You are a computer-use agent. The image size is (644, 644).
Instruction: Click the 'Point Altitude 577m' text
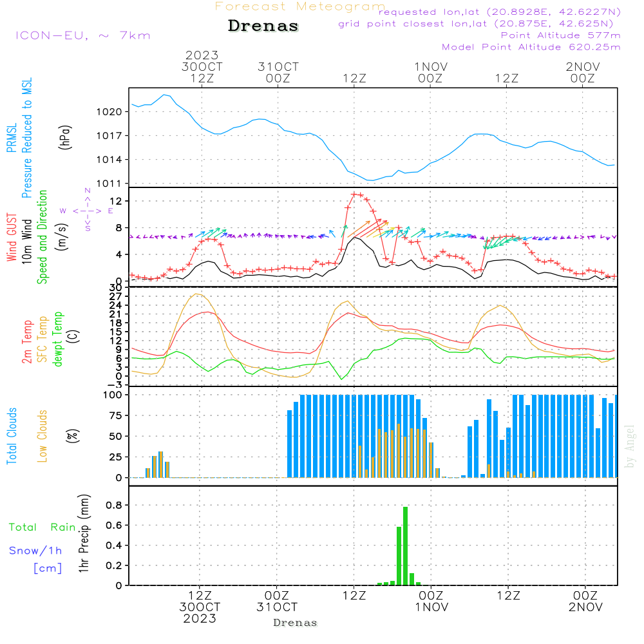tap(561, 35)
